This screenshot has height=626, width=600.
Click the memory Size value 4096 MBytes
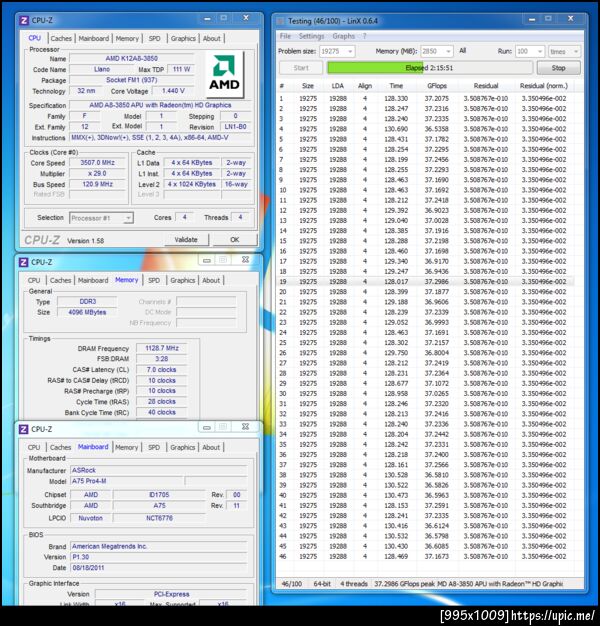coord(87,312)
